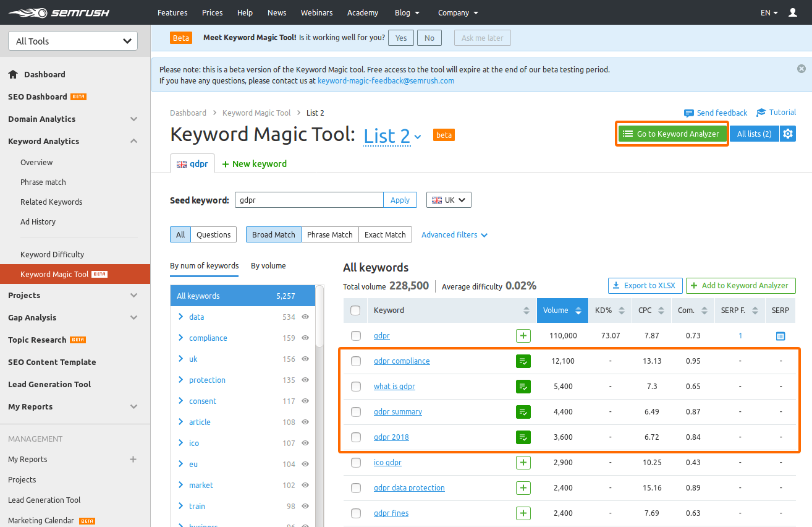
Task: Open list settings gear icon
Action: pos(787,134)
